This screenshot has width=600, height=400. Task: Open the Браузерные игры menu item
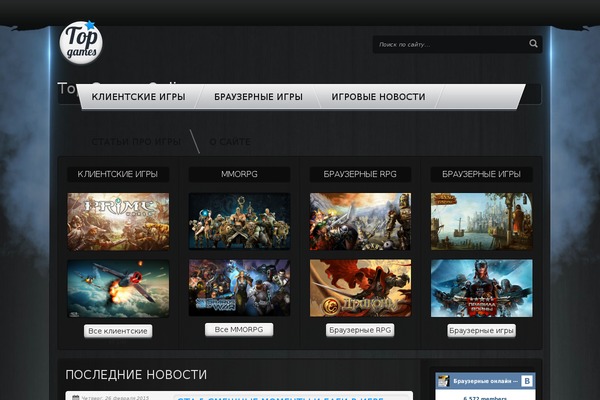tap(258, 97)
